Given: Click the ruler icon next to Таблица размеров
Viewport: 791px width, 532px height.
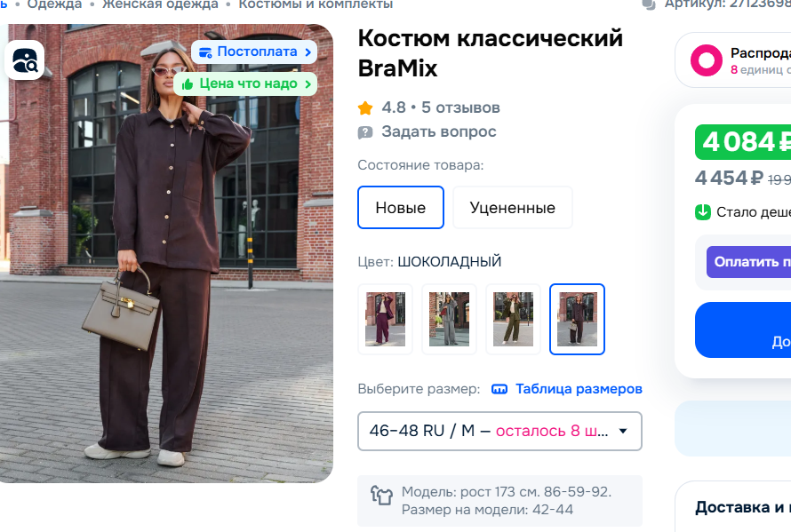Looking at the screenshot, I should [499, 389].
